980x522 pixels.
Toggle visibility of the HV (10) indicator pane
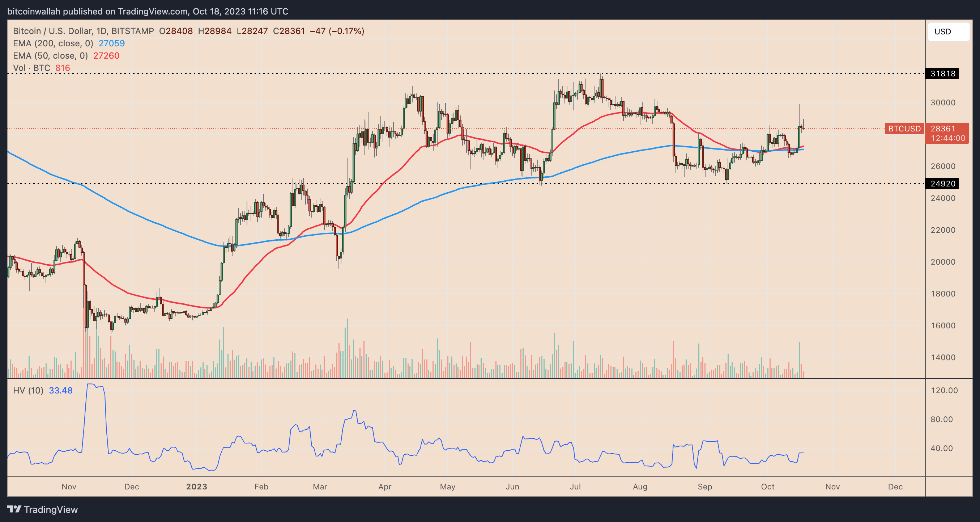click(x=29, y=390)
